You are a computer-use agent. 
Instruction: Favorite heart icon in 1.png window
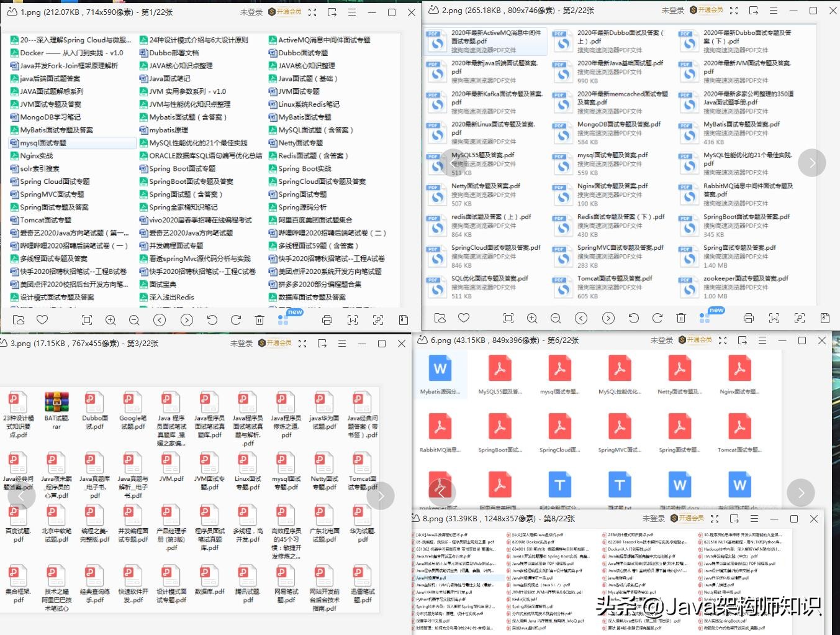pos(42,320)
